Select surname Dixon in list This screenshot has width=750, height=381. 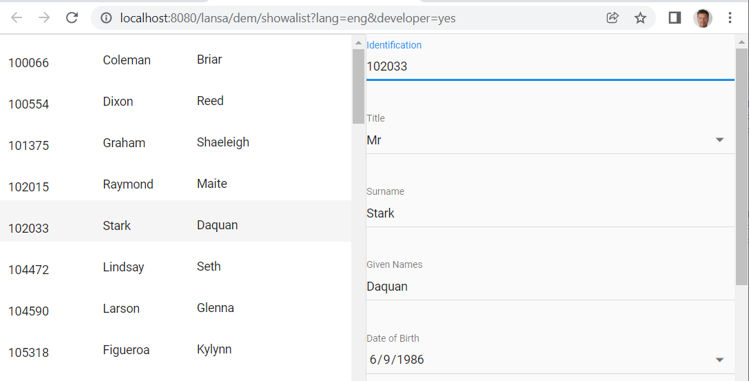[x=118, y=102]
